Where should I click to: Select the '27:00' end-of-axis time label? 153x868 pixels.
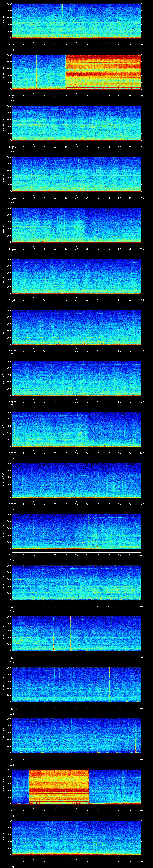pos(141,657)
